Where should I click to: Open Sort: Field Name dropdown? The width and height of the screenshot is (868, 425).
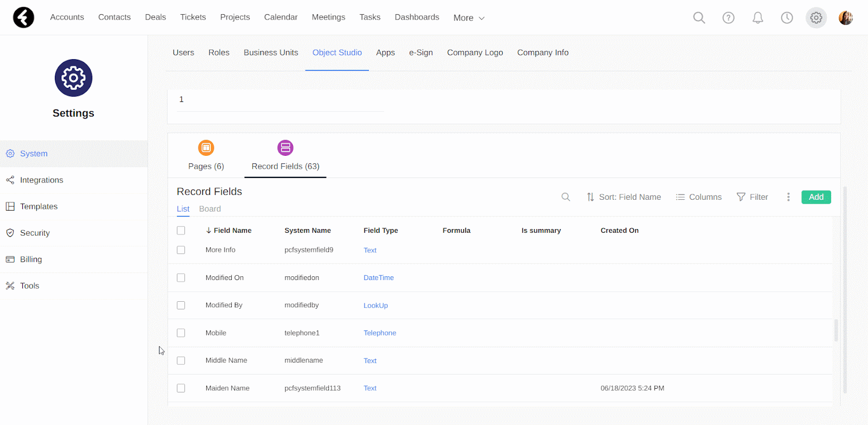click(624, 197)
